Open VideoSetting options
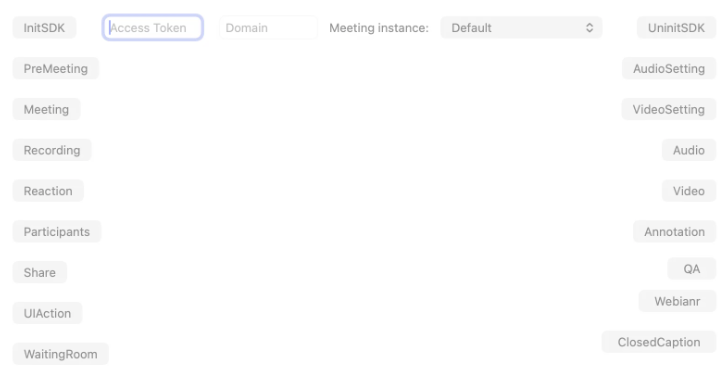This screenshot has width=726, height=375. 669,109
